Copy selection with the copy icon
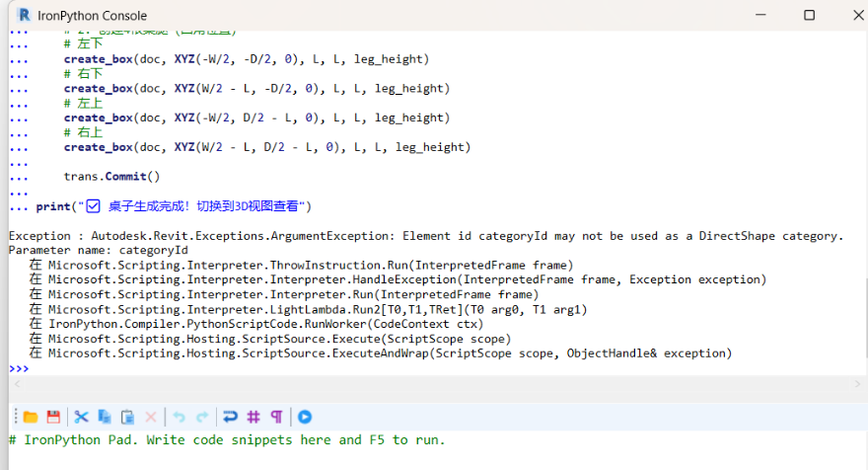Screen dimensions: 868x470 (x=105, y=417)
